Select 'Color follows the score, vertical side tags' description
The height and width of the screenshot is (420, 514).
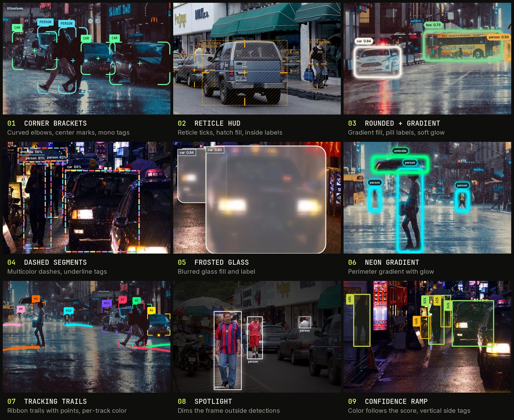[x=409, y=411]
